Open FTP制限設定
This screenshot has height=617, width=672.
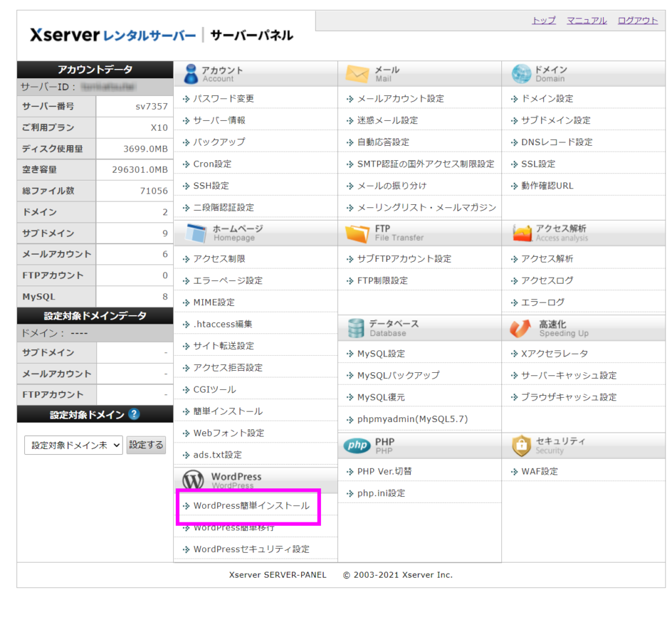tap(383, 281)
